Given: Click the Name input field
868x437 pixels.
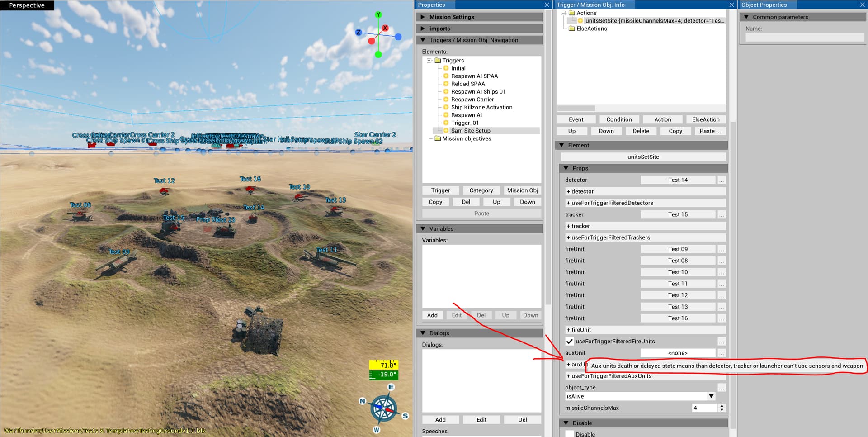Looking at the screenshot, I should [805, 38].
